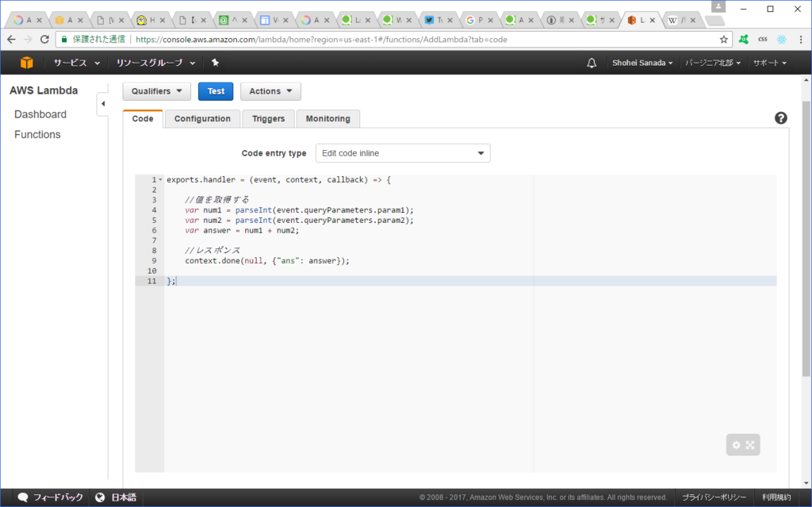812x507 pixels.
Task: Click code line 9 context.done
Action: coord(267,261)
